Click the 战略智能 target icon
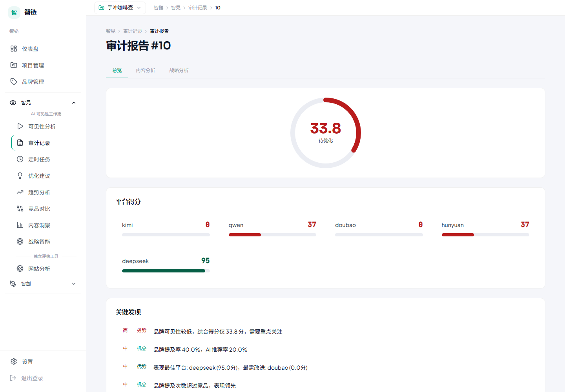Viewport: 565px width, 392px height. [x=20, y=241]
